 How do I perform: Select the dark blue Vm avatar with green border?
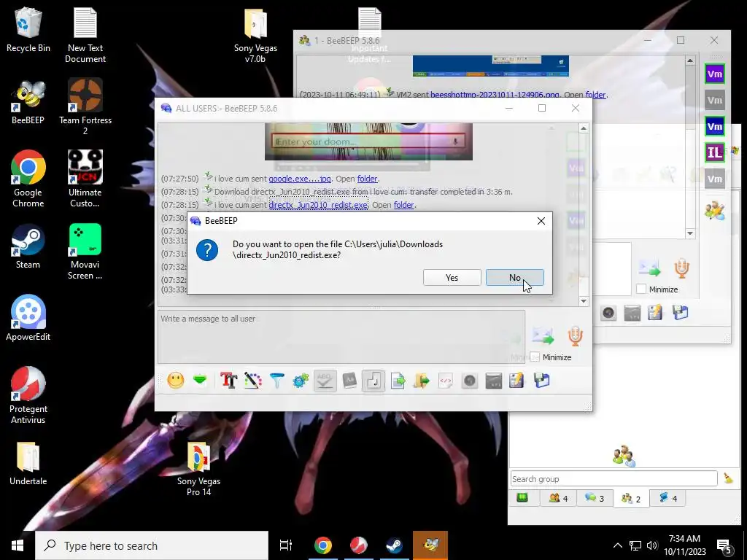coord(715,126)
